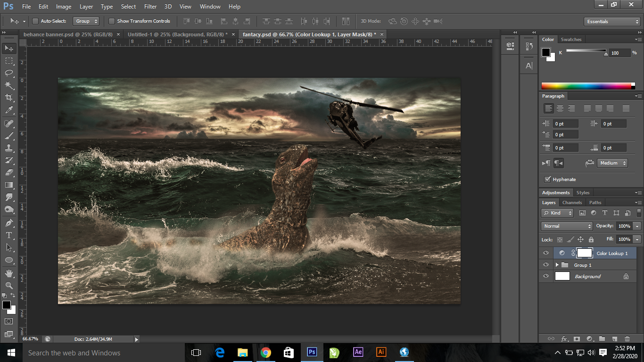Open Chrome from the Windows taskbar
Image resolution: width=644 pixels, height=362 pixels.
[266, 353]
